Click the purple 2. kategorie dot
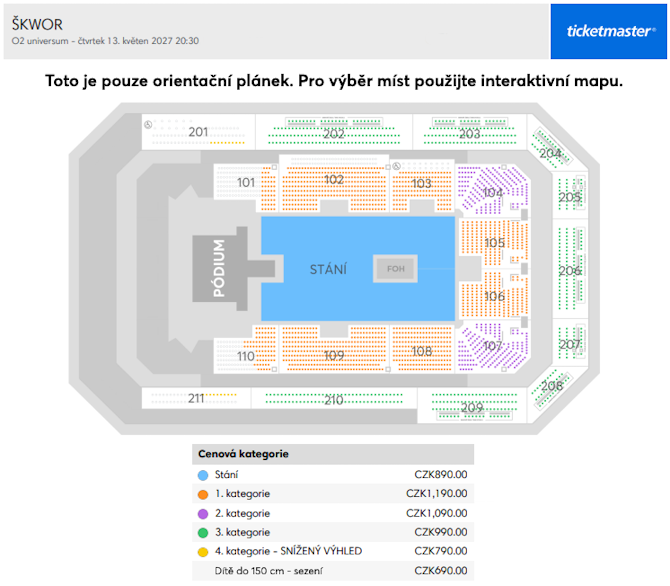The width and height of the screenshot is (670, 586). tap(203, 513)
